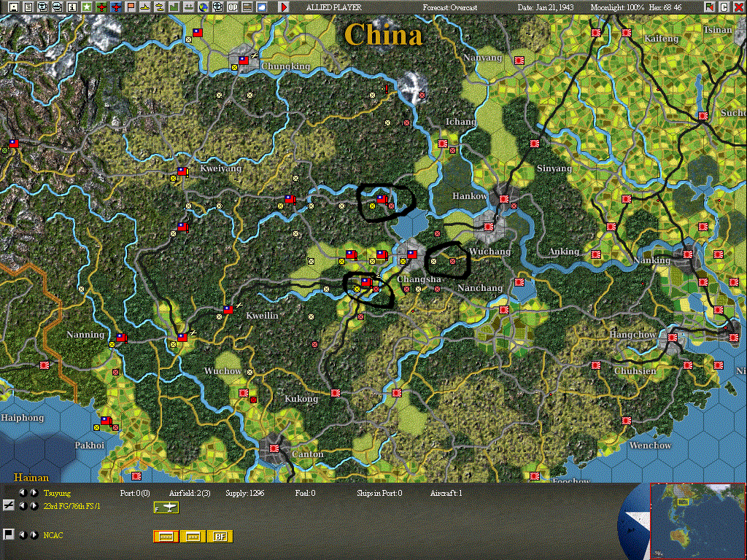Click the cloud weather icon in toolbar

[x=262, y=7]
